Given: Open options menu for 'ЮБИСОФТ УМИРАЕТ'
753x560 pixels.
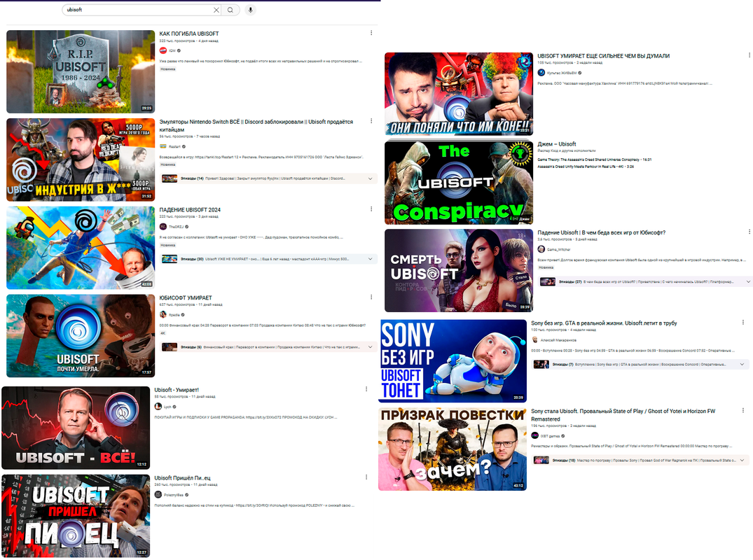Looking at the screenshot, I should tap(371, 297).
